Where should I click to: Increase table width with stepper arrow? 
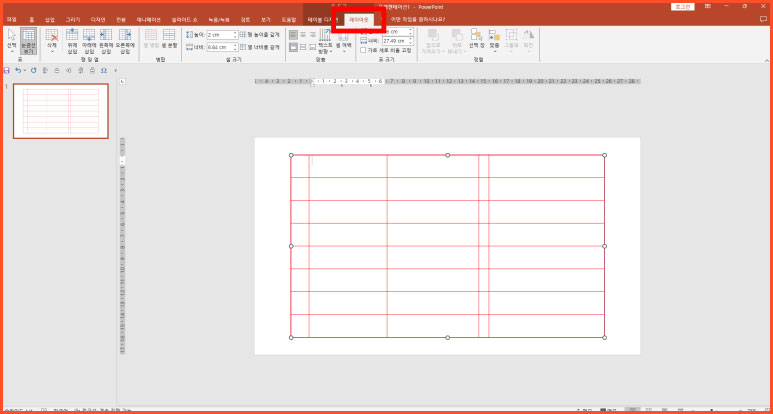coord(411,39)
